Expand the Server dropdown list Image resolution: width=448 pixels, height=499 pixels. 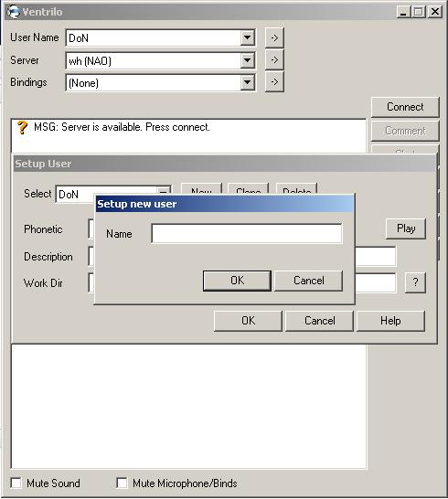[247, 60]
